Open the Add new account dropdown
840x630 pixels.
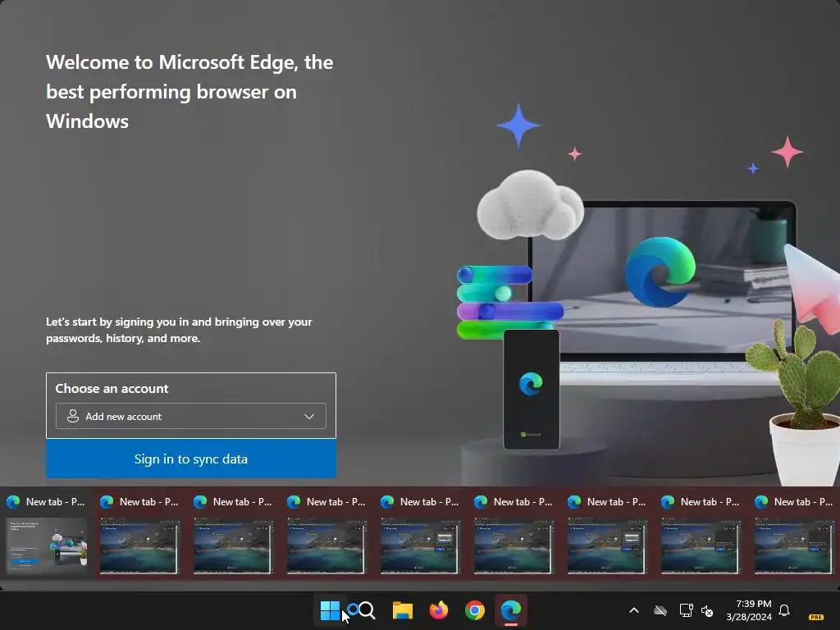(190, 416)
